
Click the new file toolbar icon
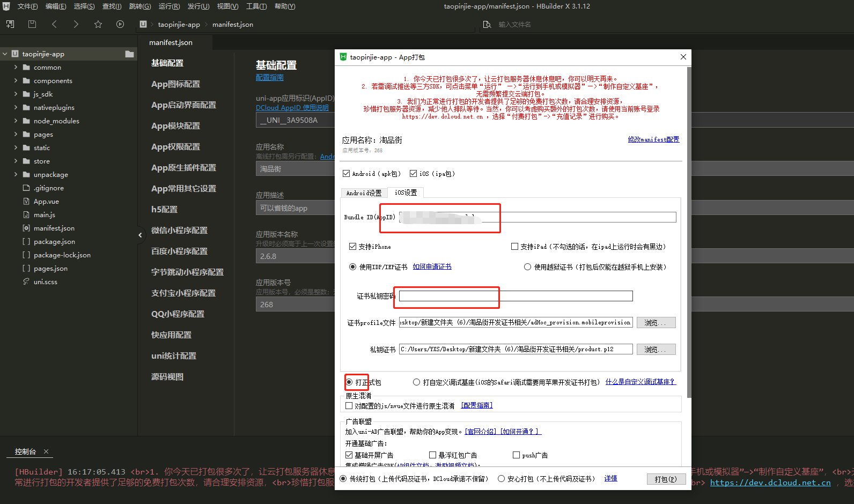[10, 24]
